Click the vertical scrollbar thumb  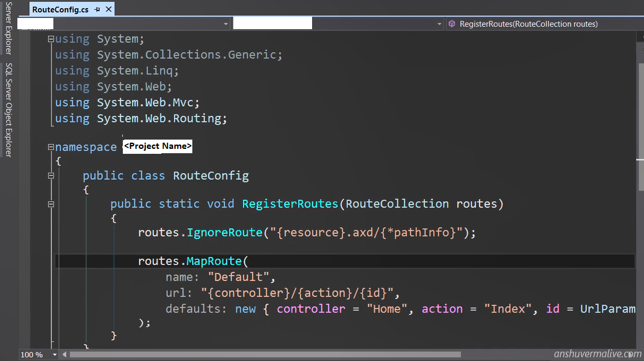pyautogui.click(x=640, y=124)
